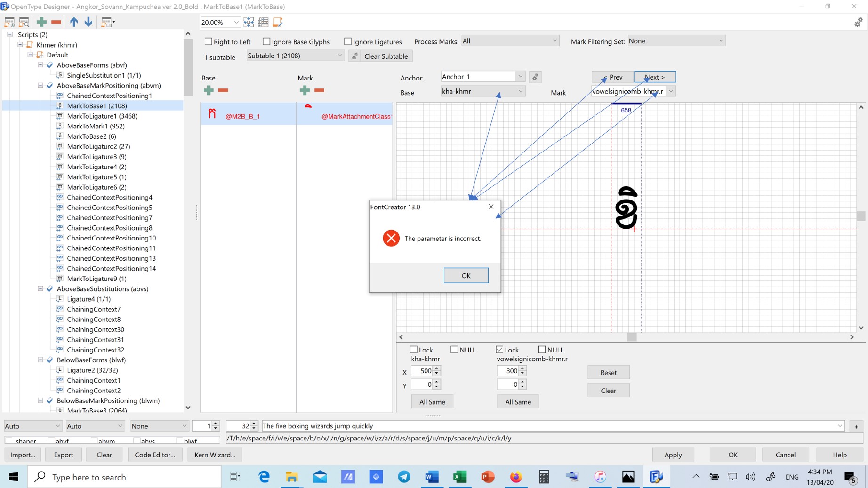
Task: Collapse the AboveBaseSubstitutions (abvs) tree node
Action: pos(40,289)
